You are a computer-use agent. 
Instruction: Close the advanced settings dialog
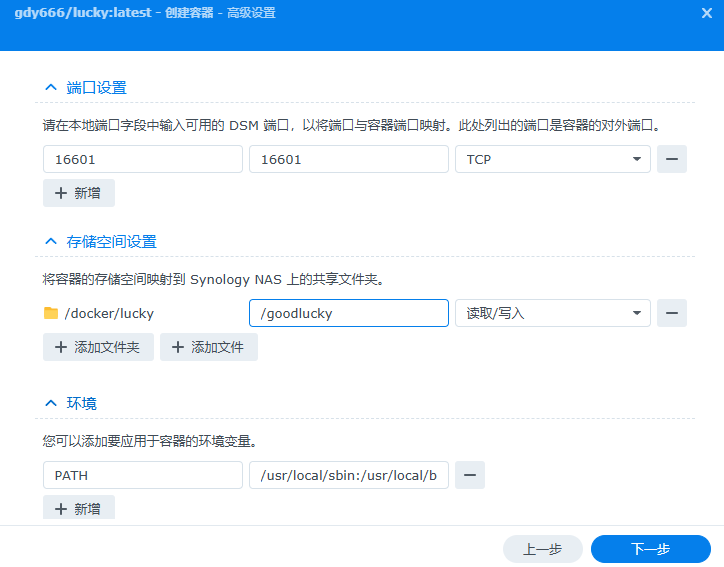(x=707, y=13)
